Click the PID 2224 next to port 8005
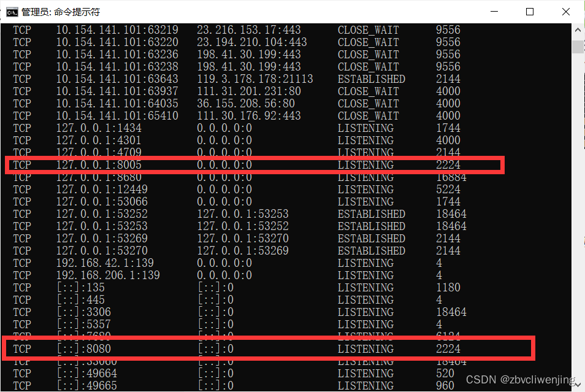585x392 pixels. tap(448, 164)
